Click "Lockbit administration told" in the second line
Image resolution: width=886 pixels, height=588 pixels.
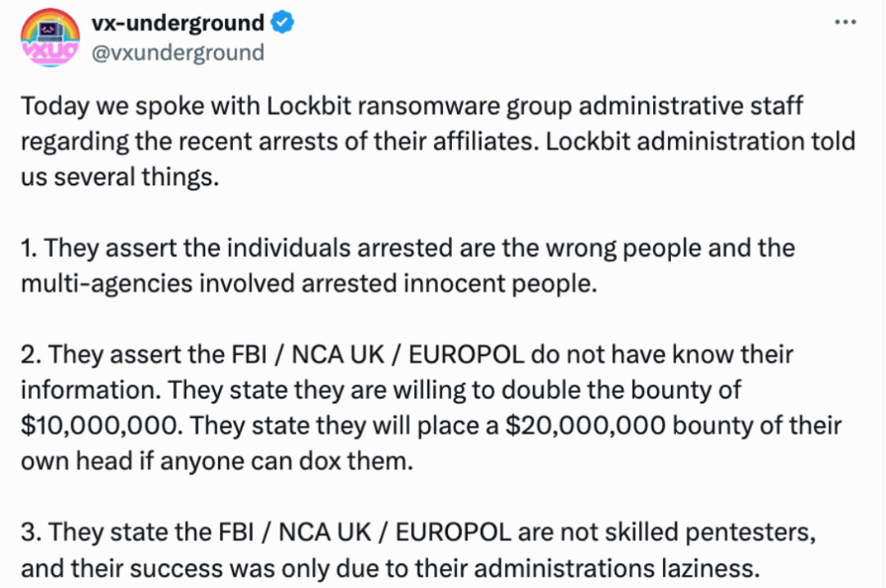point(701,141)
